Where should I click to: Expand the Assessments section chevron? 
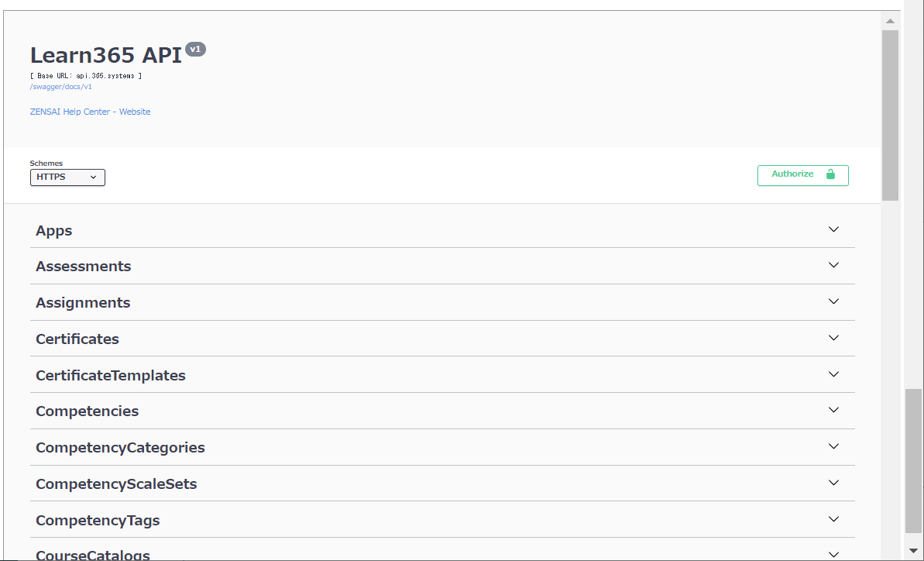point(833,265)
